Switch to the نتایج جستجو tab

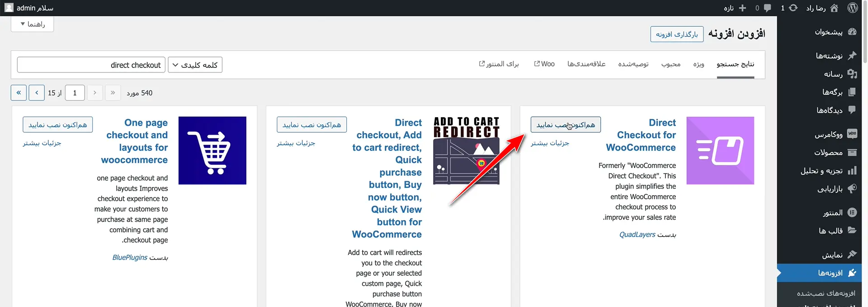(x=735, y=64)
